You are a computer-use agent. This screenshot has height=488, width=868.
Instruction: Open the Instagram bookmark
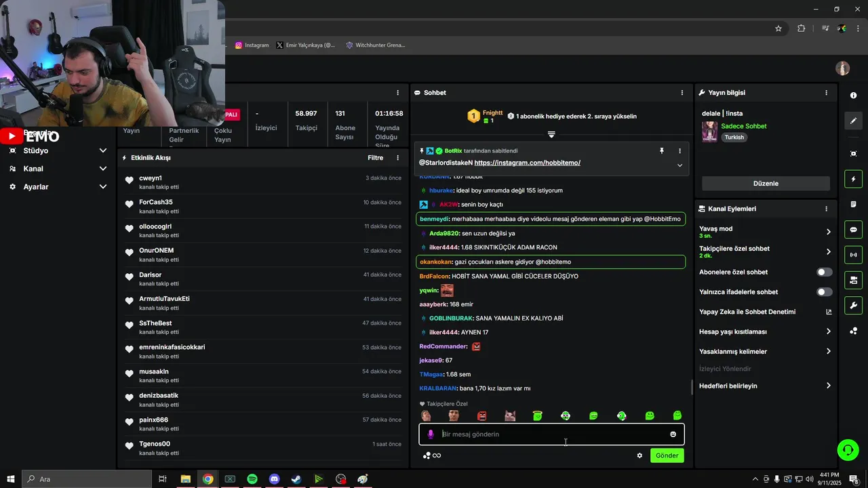point(252,45)
